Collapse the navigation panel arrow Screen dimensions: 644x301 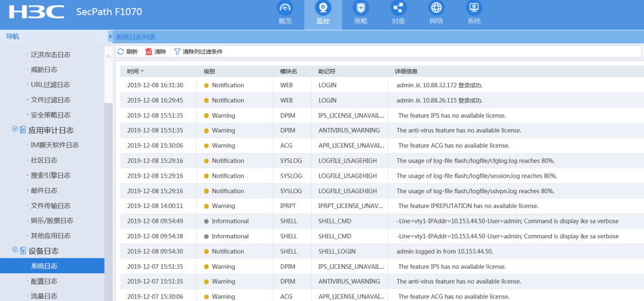point(110,37)
